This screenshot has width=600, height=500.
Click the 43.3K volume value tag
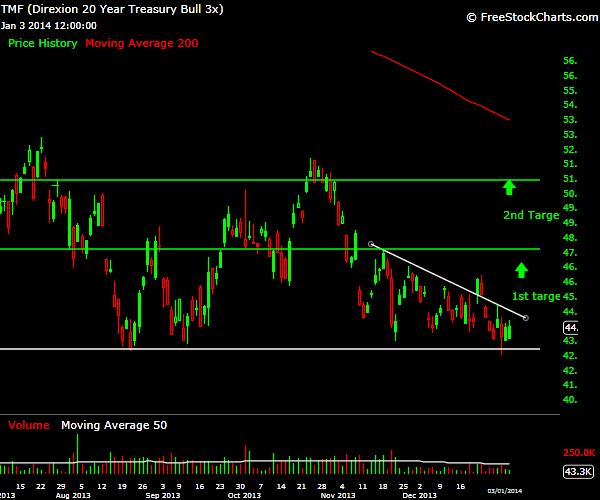[x=578, y=471]
